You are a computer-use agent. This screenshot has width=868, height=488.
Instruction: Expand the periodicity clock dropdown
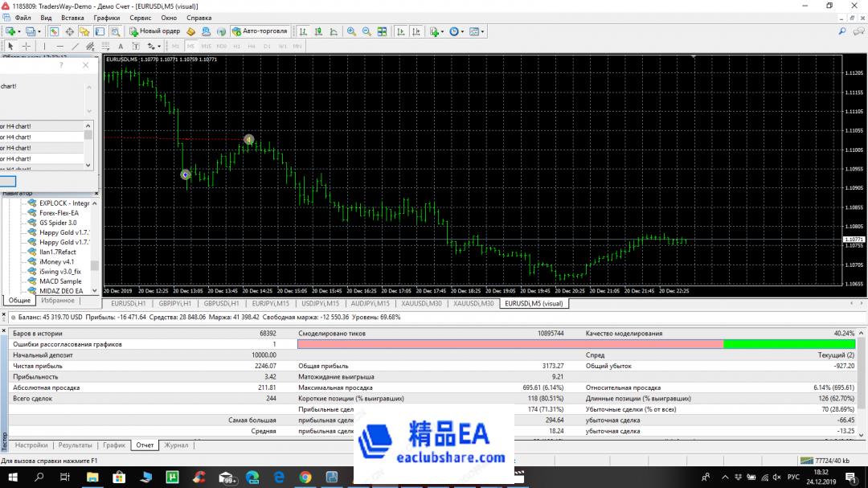[463, 31]
